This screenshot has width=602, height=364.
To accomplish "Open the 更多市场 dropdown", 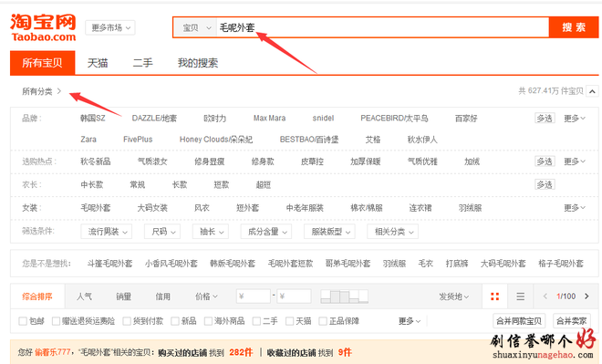I will 110,27.
